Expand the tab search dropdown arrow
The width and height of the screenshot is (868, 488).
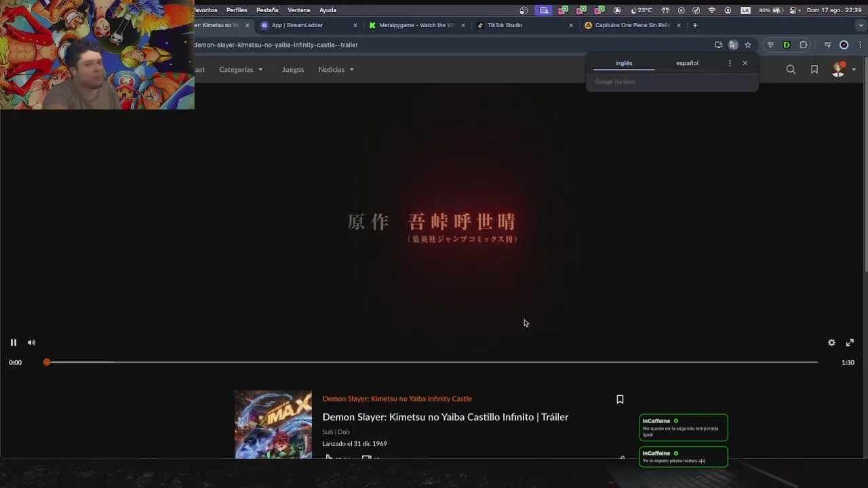pyautogui.click(x=861, y=25)
